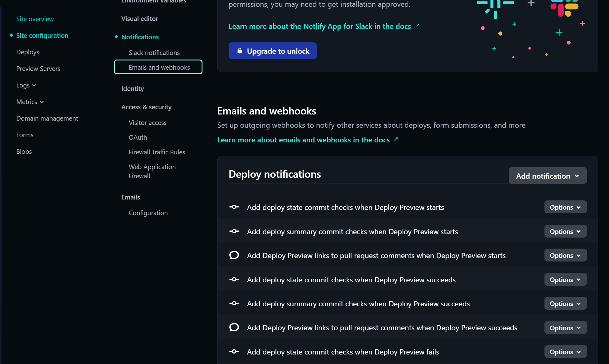609x364 pixels.
Task: Open Identity settings
Action: (133, 89)
